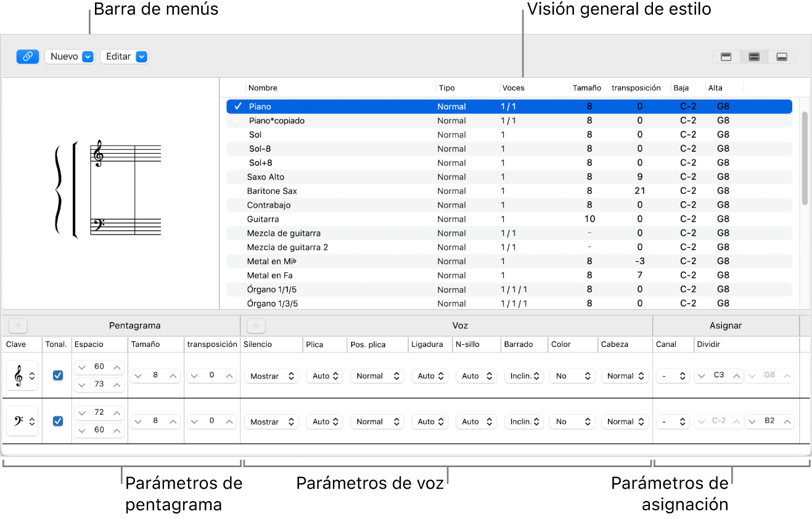Open Color popup for the bass staff
This screenshot has height=519, width=812.
[572, 422]
